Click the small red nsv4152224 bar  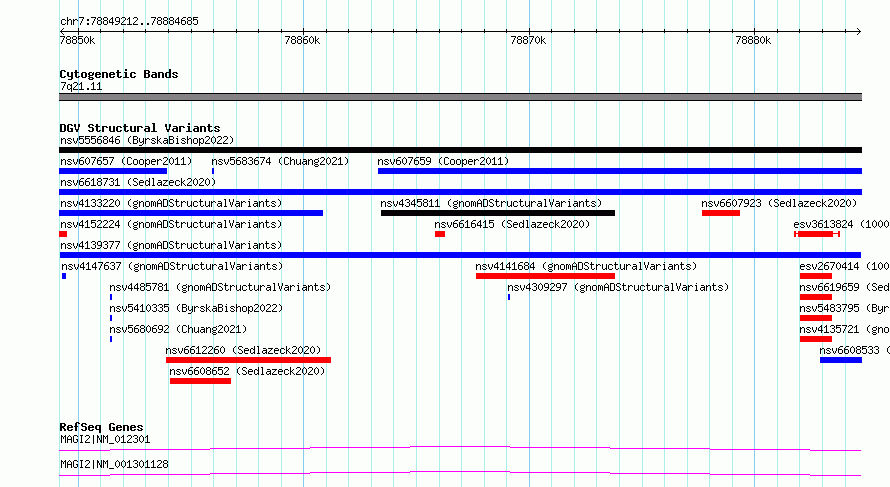[63, 234]
